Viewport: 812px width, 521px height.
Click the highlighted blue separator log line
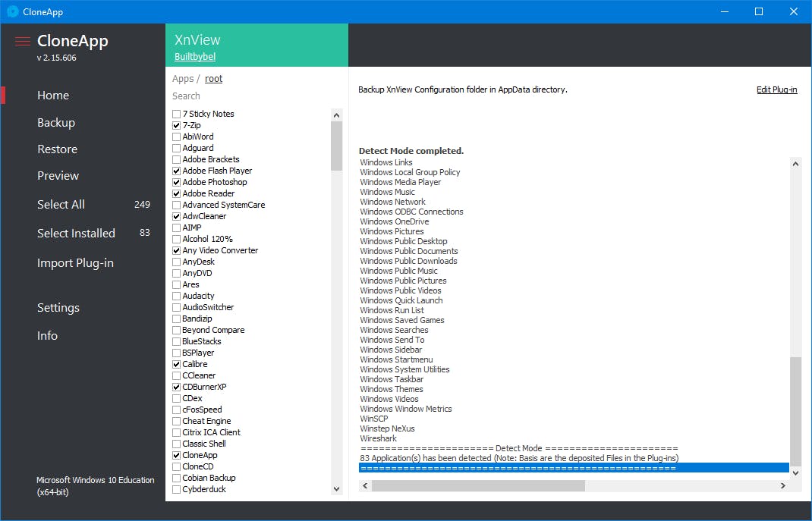tap(574, 468)
